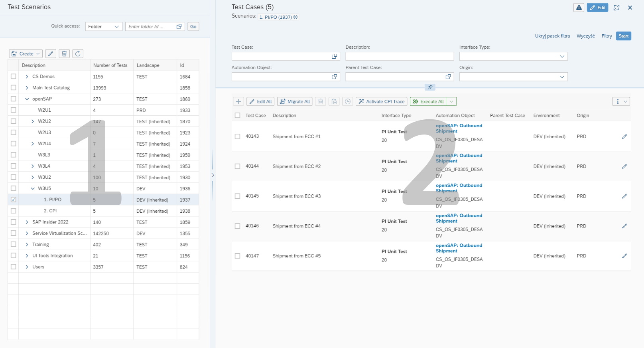
Task: Open the openSAP: Outbound Shipment link for 40146
Action: pyautogui.click(x=459, y=218)
